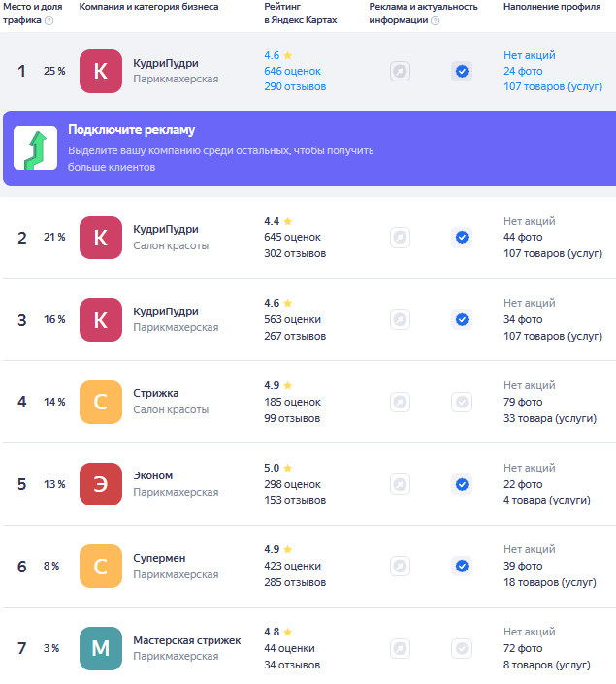Click the green arrow icon in the ad banner
Viewport: 616px width, 684px height.
35,148
